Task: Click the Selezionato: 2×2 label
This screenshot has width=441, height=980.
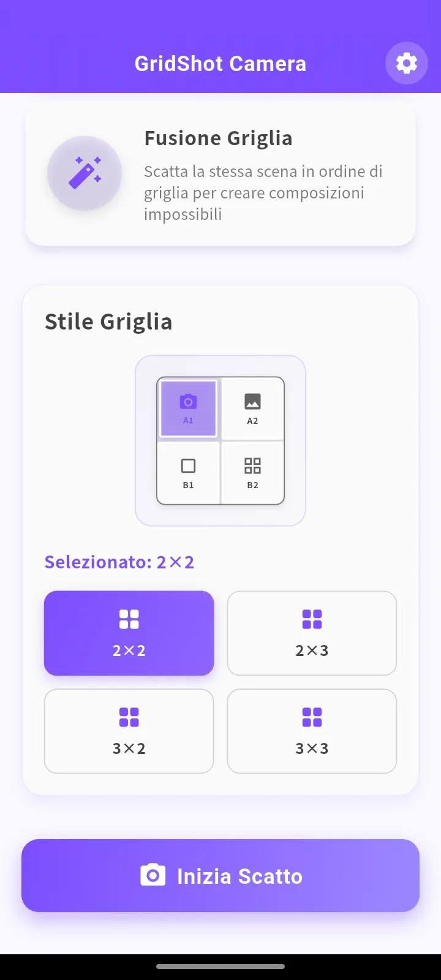Action: (x=119, y=562)
